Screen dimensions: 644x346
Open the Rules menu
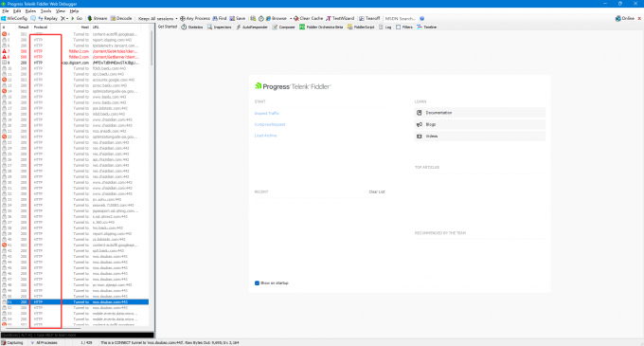point(30,11)
